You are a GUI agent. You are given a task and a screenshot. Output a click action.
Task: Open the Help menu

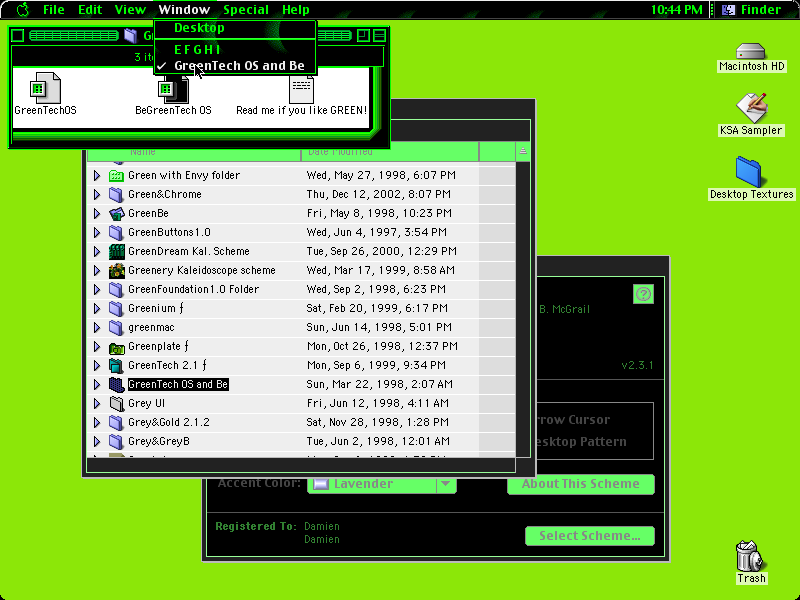click(x=295, y=10)
